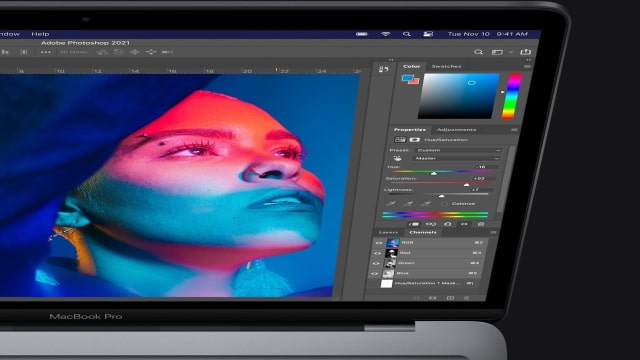The image size is (640, 360).
Task: Open the Help menu
Action: pyautogui.click(x=40, y=34)
